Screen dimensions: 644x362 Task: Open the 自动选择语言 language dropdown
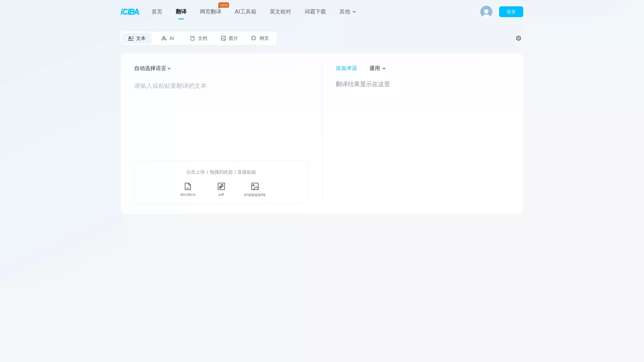(x=152, y=68)
